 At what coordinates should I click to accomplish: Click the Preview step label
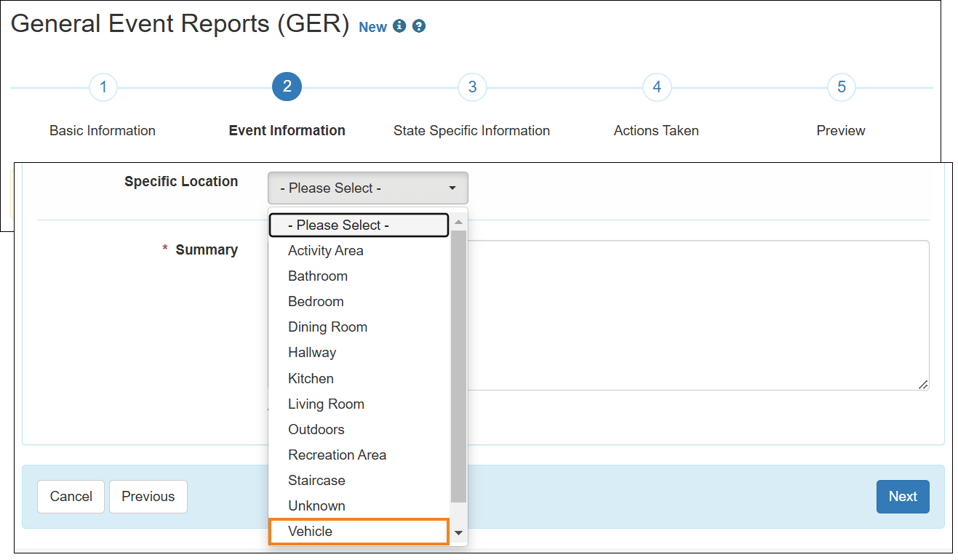coord(841,131)
